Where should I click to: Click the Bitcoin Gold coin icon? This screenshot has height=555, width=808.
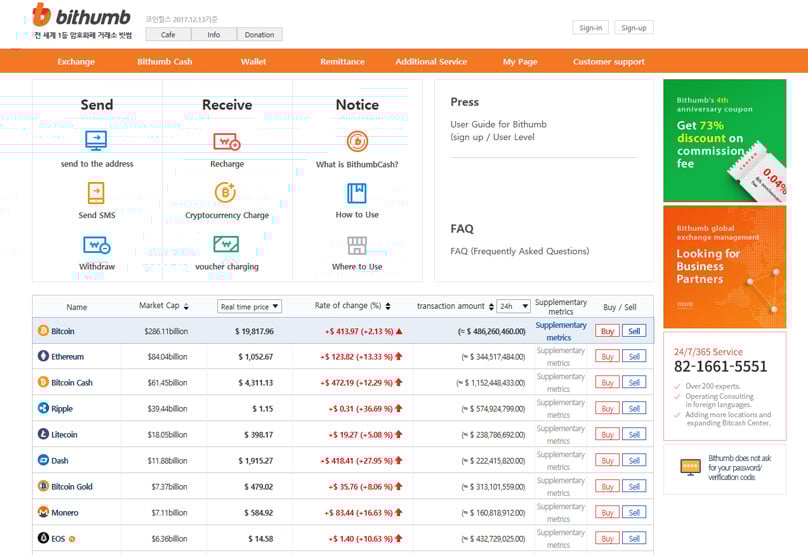pyautogui.click(x=43, y=486)
